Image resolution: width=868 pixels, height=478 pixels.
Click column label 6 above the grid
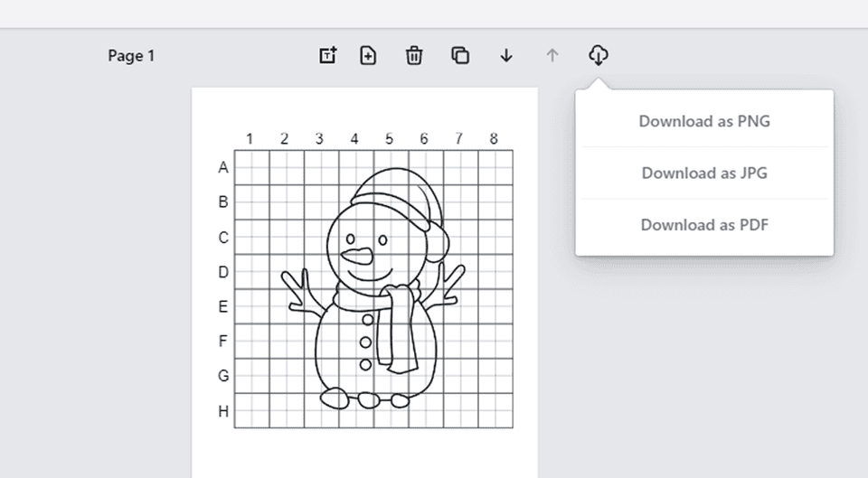coord(424,138)
